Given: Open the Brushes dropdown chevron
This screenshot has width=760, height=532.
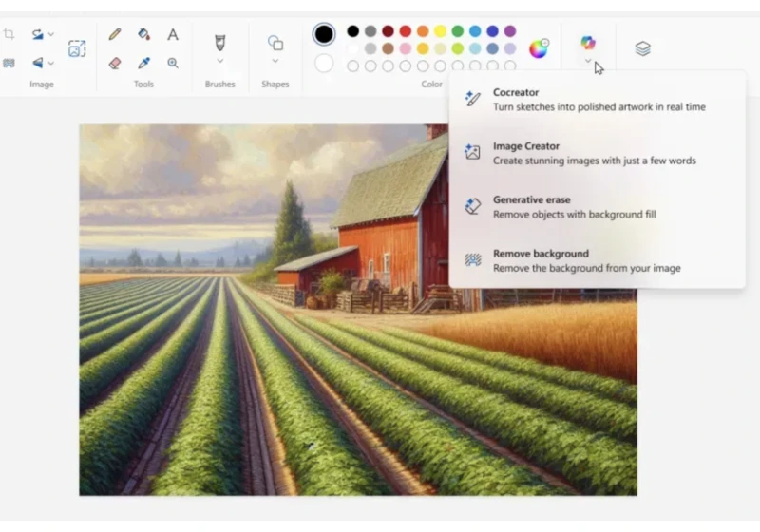Looking at the screenshot, I should tap(220, 61).
